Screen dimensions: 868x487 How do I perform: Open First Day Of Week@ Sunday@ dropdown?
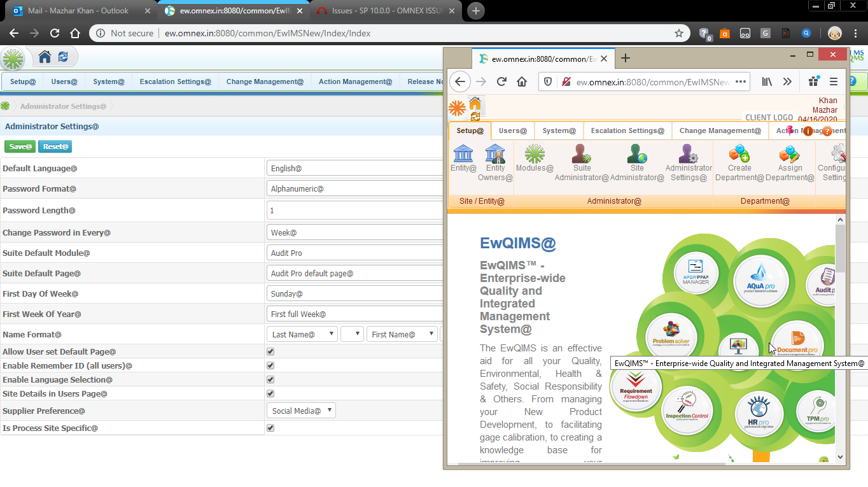354,294
